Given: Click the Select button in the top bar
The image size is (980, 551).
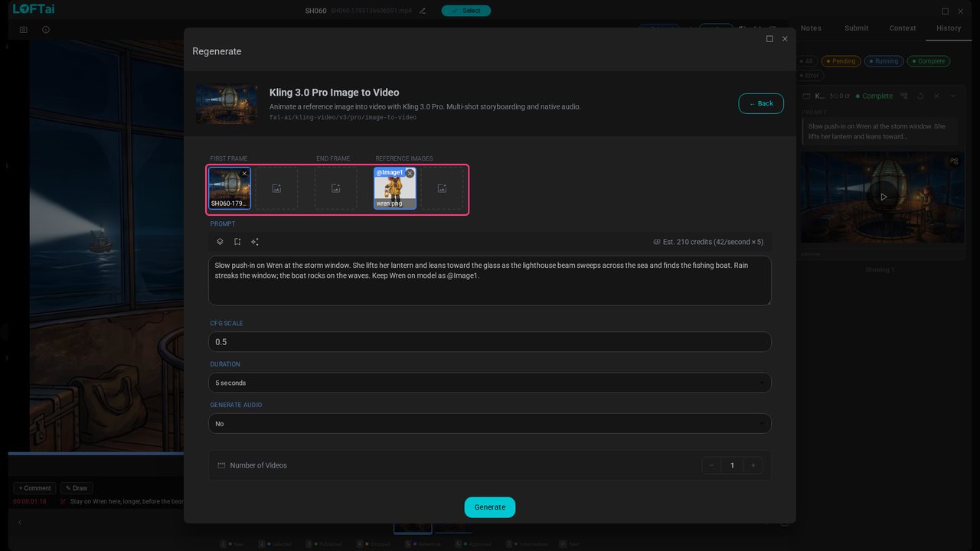Looking at the screenshot, I should click(466, 11).
